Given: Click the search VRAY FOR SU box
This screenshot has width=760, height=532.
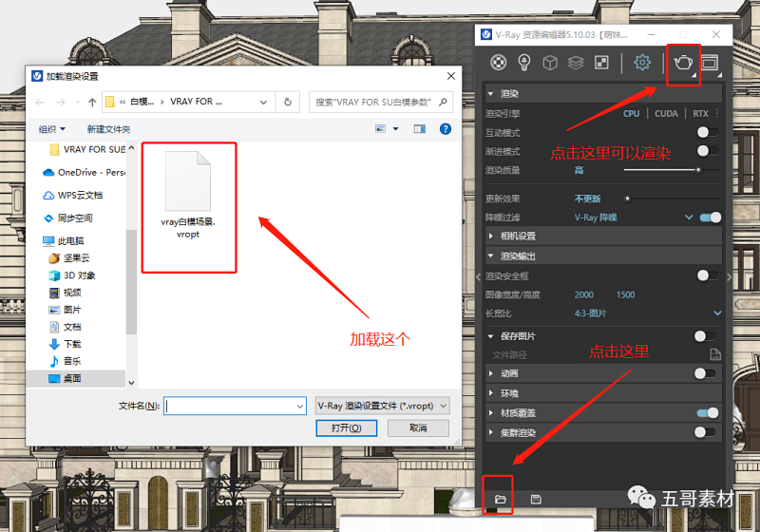Looking at the screenshot, I should (381, 103).
